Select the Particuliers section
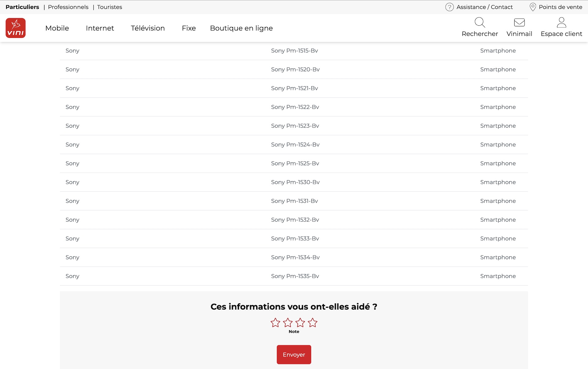The image size is (588, 369). click(x=22, y=7)
